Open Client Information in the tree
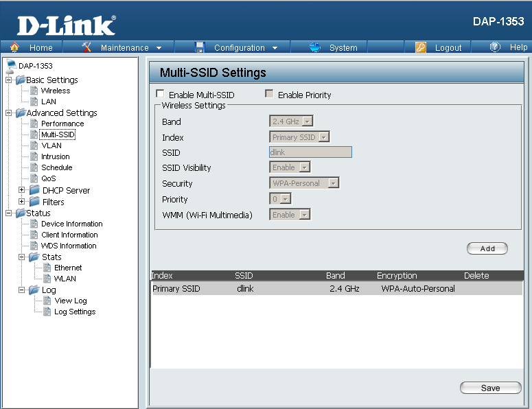 click(69, 235)
